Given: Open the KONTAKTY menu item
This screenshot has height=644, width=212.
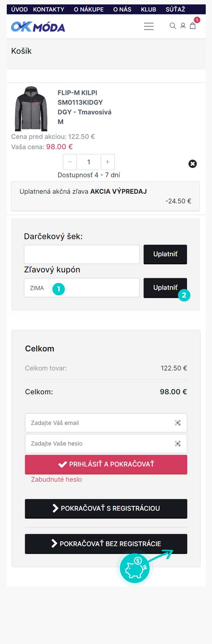Looking at the screenshot, I should pyautogui.click(x=49, y=9).
